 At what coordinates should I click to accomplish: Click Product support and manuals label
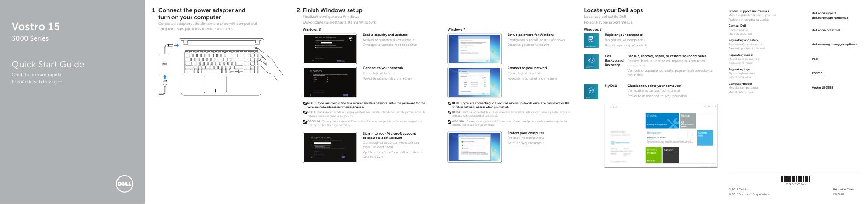(x=749, y=11)
